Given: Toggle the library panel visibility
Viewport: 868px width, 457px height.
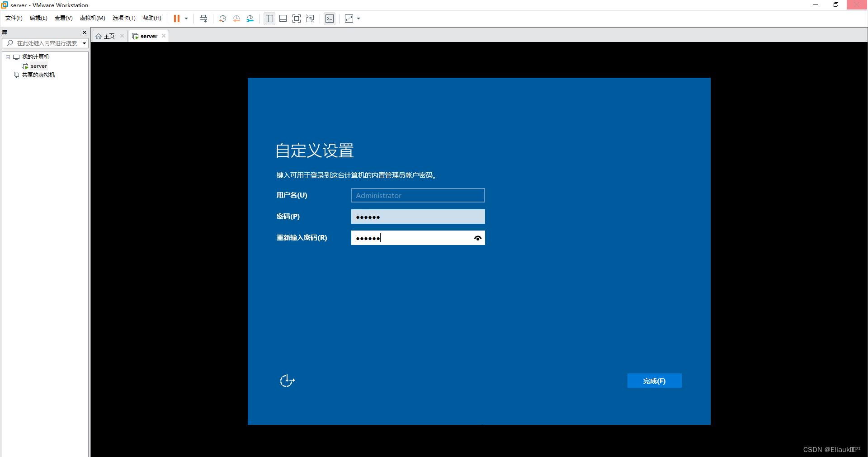Looking at the screenshot, I should 269,19.
